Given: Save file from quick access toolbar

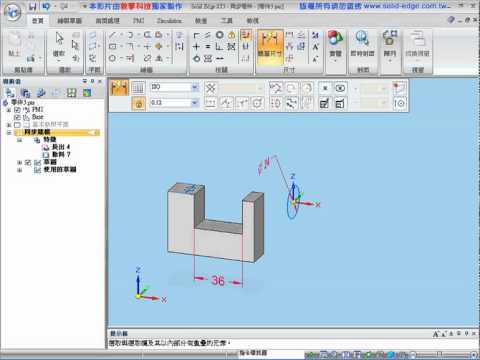Looking at the screenshot, I should [x=32, y=6].
